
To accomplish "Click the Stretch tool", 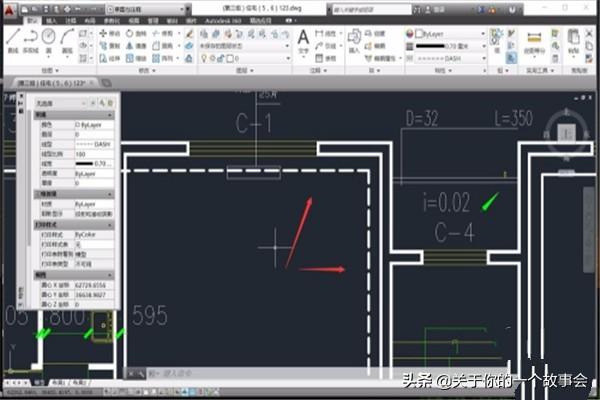I will click(109, 59).
